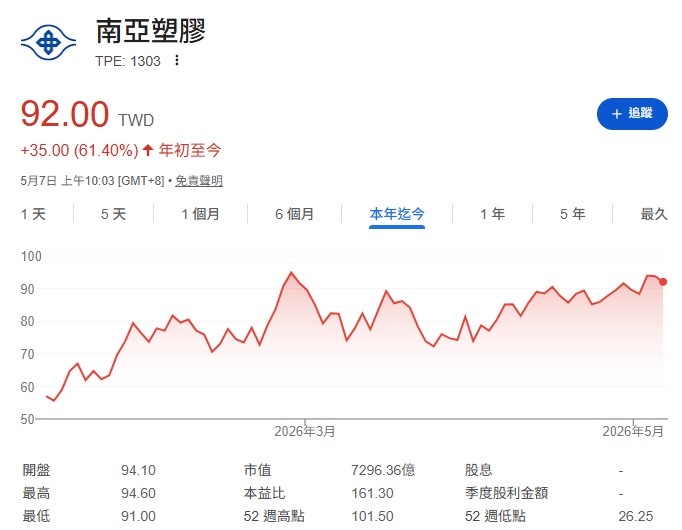The image size is (682, 530).
Task: Click the Nan Ya Plastics company logo
Action: 48,43
